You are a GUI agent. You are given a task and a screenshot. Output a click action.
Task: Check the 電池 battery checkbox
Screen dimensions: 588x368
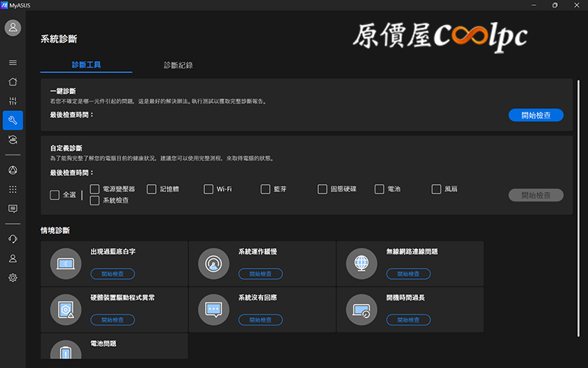379,189
